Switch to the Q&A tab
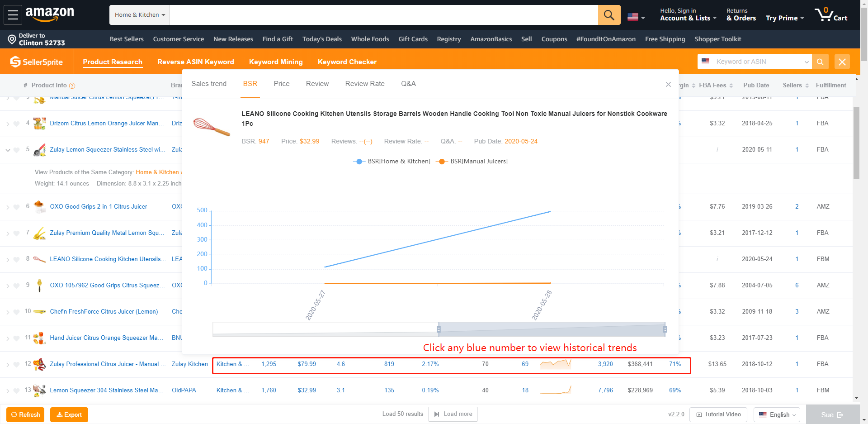Viewport: 868px width, 424px height. (409, 84)
